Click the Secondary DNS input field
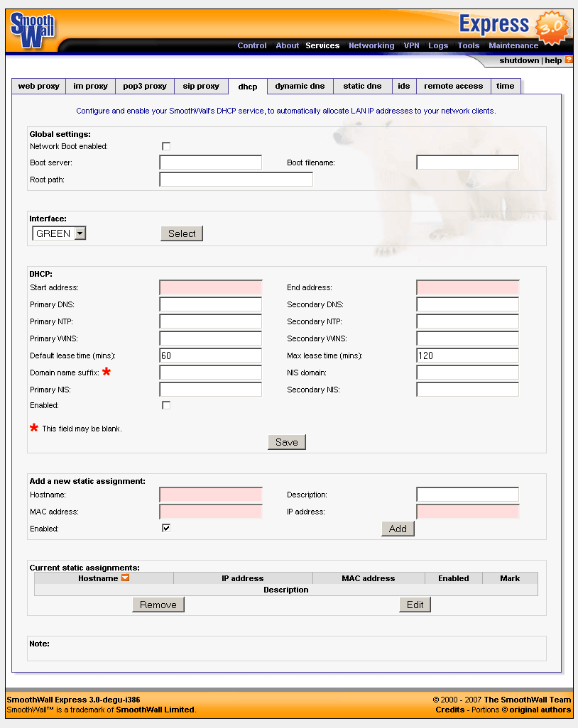This screenshot has width=578, height=728. [x=467, y=304]
